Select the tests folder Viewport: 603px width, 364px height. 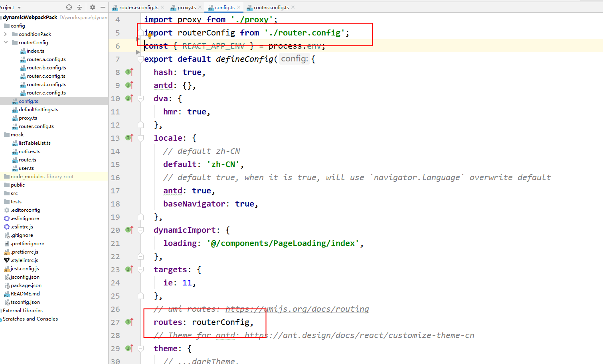pyautogui.click(x=16, y=202)
